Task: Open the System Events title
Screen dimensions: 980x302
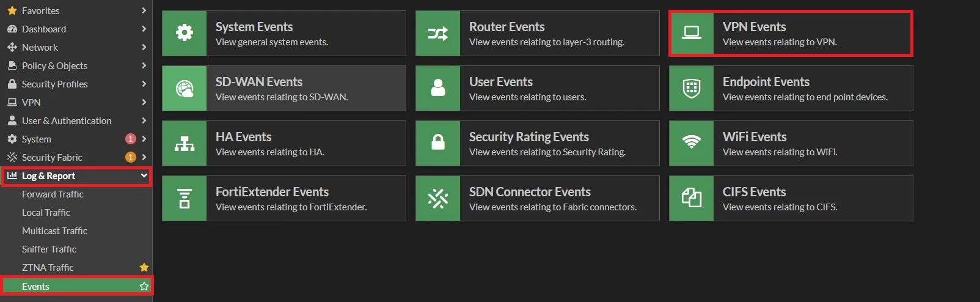Action: coord(254,27)
